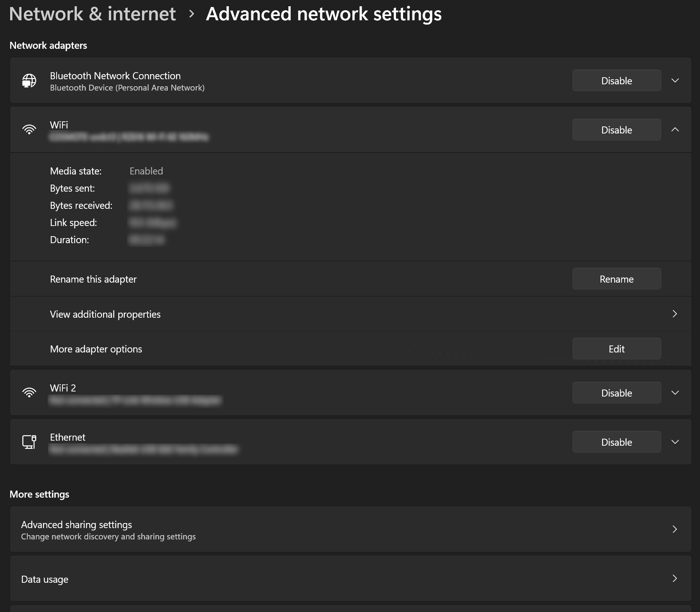
Task: Disable the WiFi adapter
Action: pos(616,130)
